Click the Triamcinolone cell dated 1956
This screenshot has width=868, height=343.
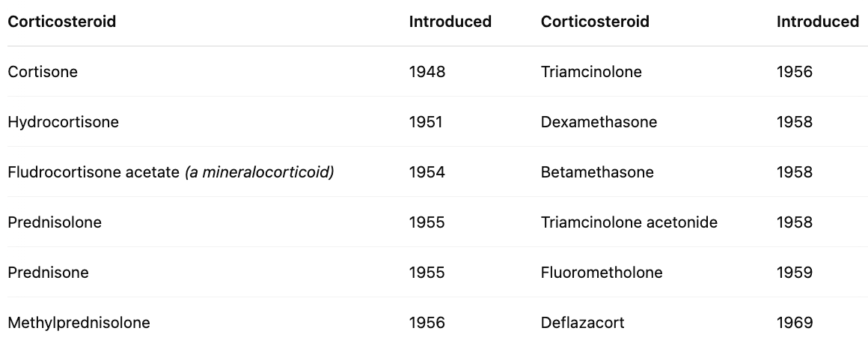pyautogui.click(x=591, y=72)
